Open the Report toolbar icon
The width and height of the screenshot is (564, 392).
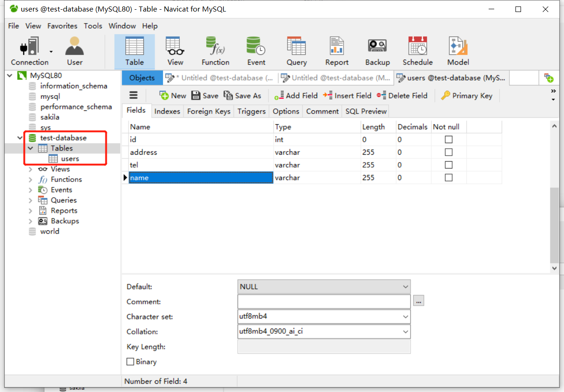tap(337, 51)
